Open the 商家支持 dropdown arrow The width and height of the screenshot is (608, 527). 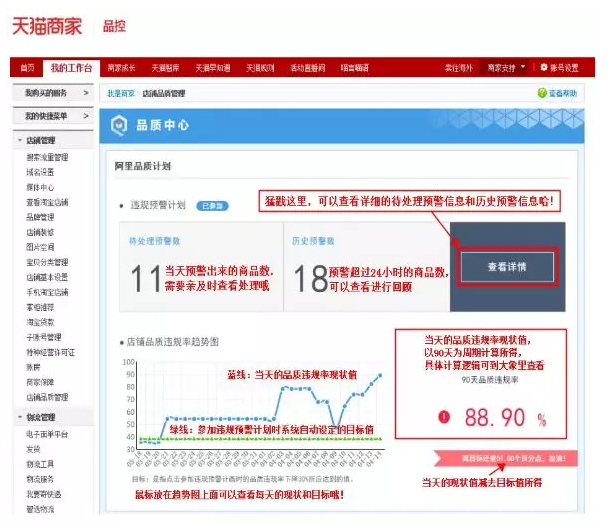(x=523, y=67)
